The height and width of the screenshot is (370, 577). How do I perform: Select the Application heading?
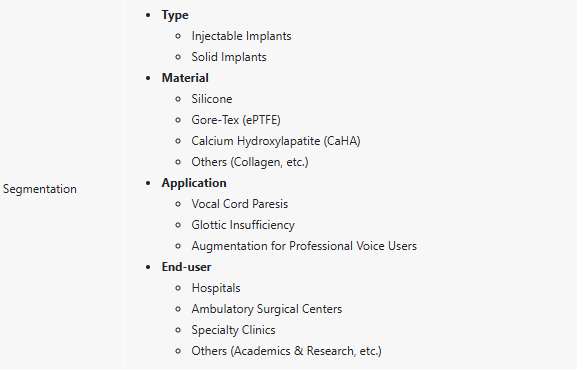pyautogui.click(x=194, y=183)
